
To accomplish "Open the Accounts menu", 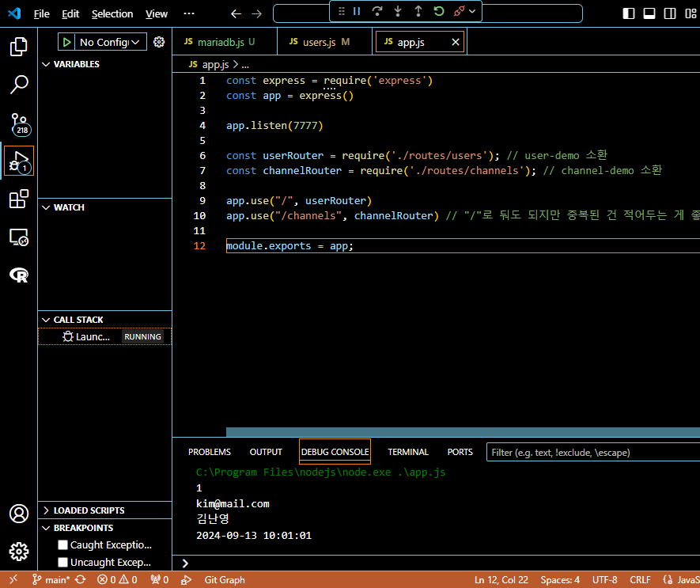I will pyautogui.click(x=19, y=514).
